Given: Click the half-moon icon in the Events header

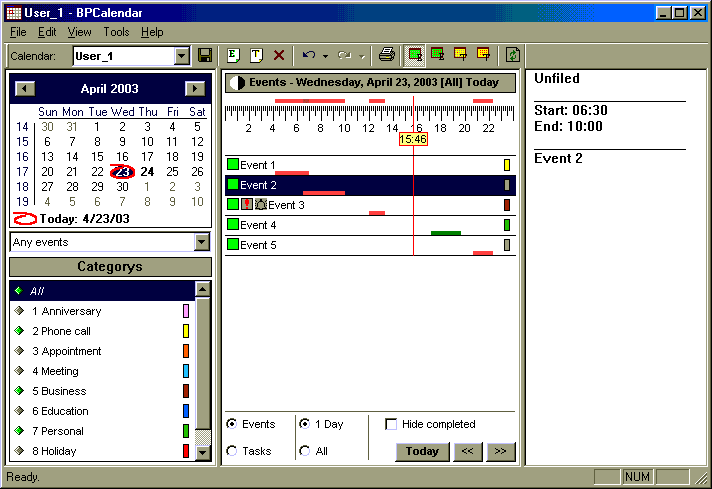Looking at the screenshot, I should (237, 83).
